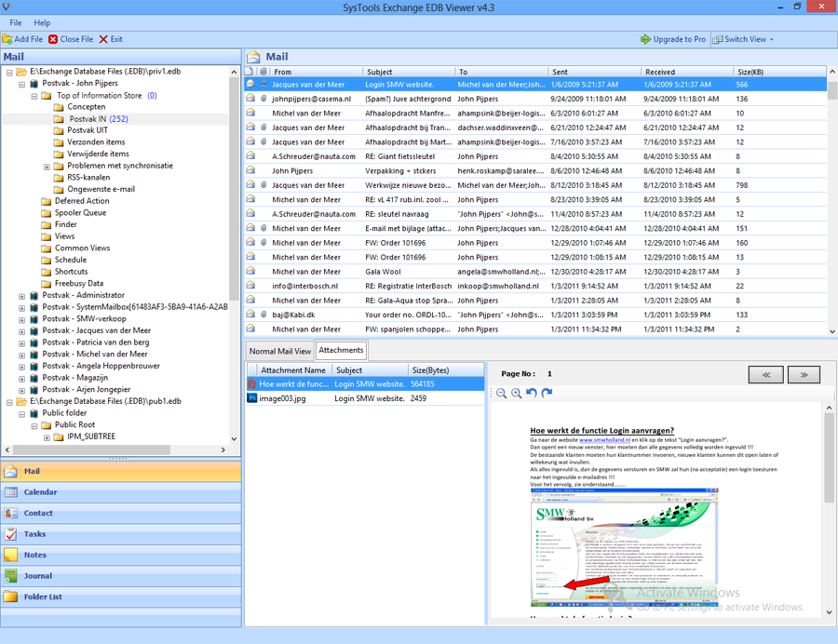Open the Help menu
The width and height of the screenshot is (838, 644).
tap(42, 23)
